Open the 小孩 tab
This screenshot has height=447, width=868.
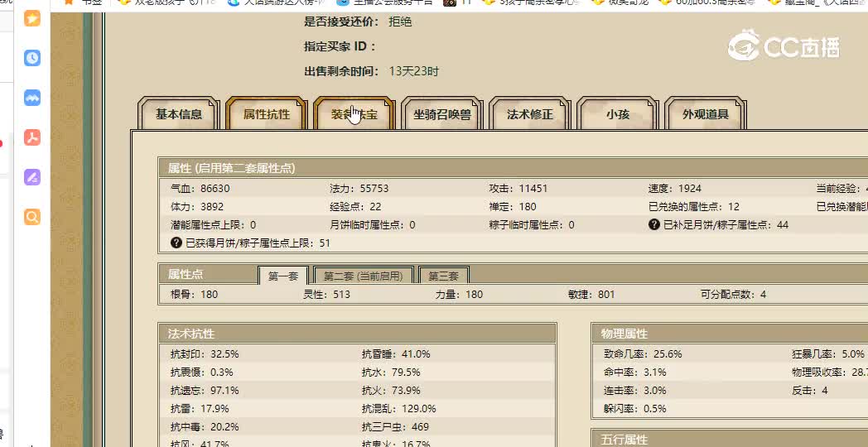(617, 114)
